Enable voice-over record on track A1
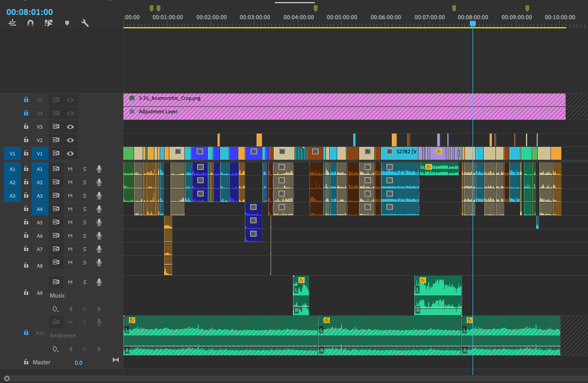 [99, 169]
